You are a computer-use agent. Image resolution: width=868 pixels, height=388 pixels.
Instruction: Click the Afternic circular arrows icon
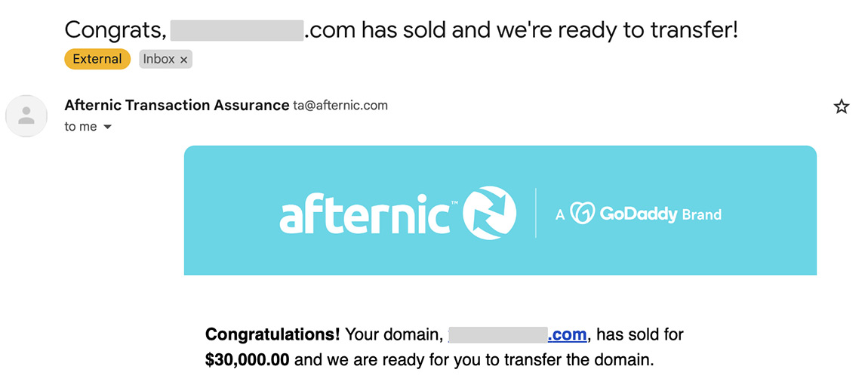[x=489, y=214]
